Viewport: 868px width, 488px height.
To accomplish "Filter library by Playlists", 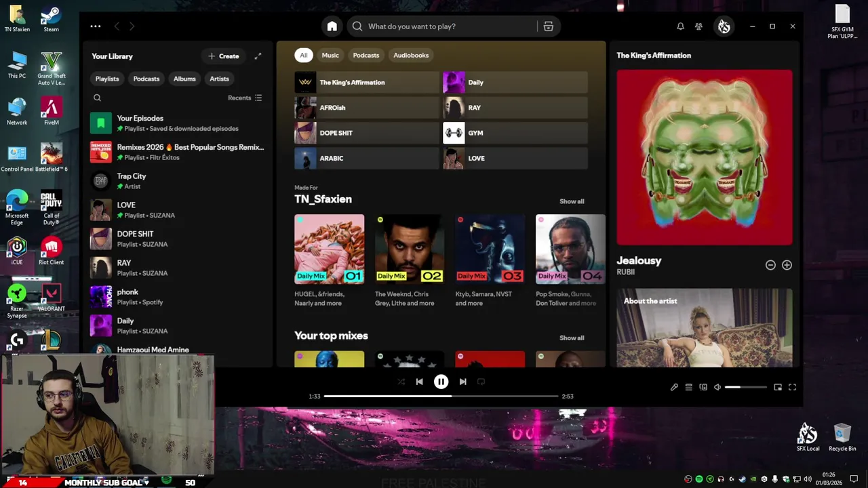I will pyautogui.click(x=106, y=79).
